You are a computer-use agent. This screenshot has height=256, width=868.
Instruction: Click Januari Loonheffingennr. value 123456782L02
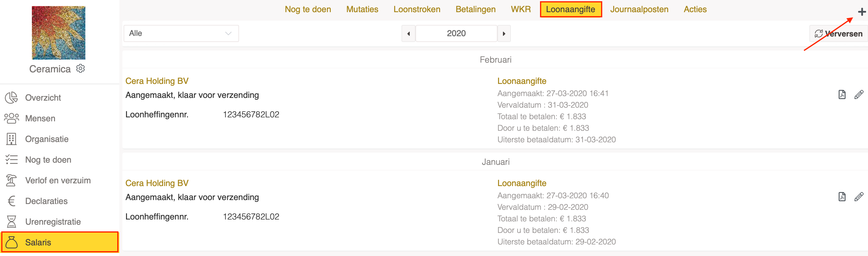(251, 217)
